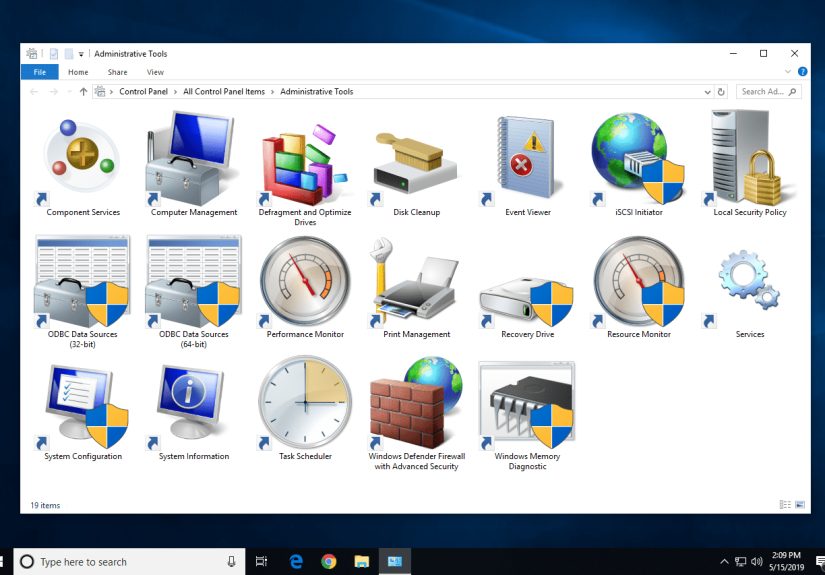Select ODBC Data Sources (64-bit) icon
Image resolution: width=825 pixels, height=575 pixels.
(194, 281)
